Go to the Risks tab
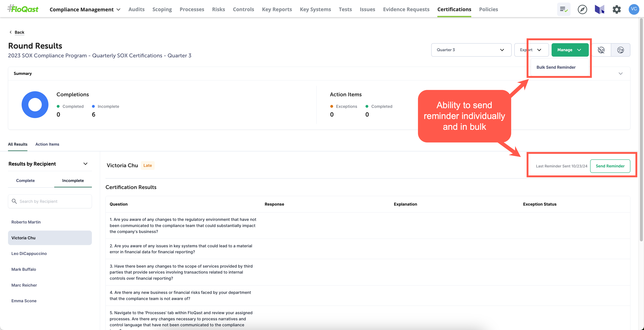The width and height of the screenshot is (644, 330). (219, 9)
